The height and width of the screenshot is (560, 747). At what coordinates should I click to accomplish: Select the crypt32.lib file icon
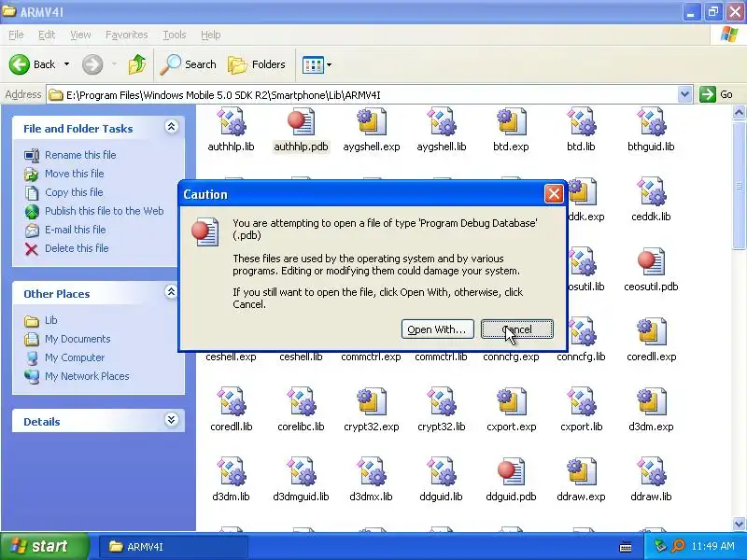pos(441,402)
